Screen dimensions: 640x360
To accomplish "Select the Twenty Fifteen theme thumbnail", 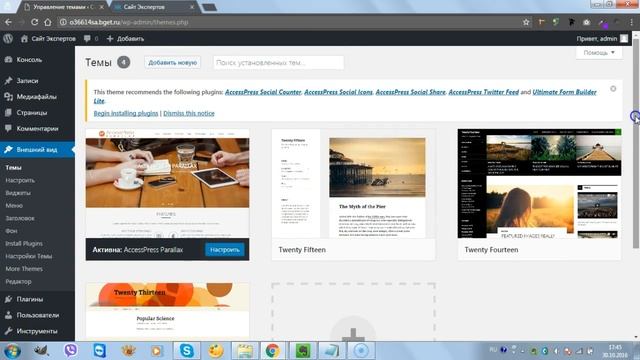I will (x=353, y=184).
